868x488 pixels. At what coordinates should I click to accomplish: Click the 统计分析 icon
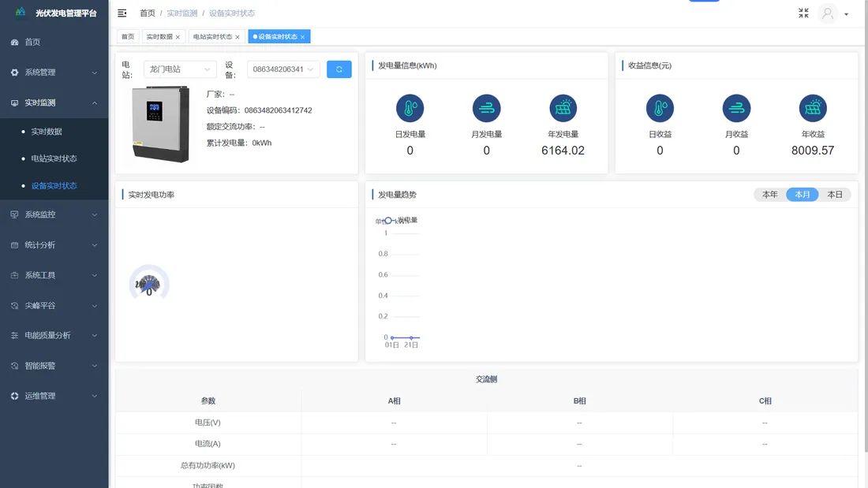[14, 245]
